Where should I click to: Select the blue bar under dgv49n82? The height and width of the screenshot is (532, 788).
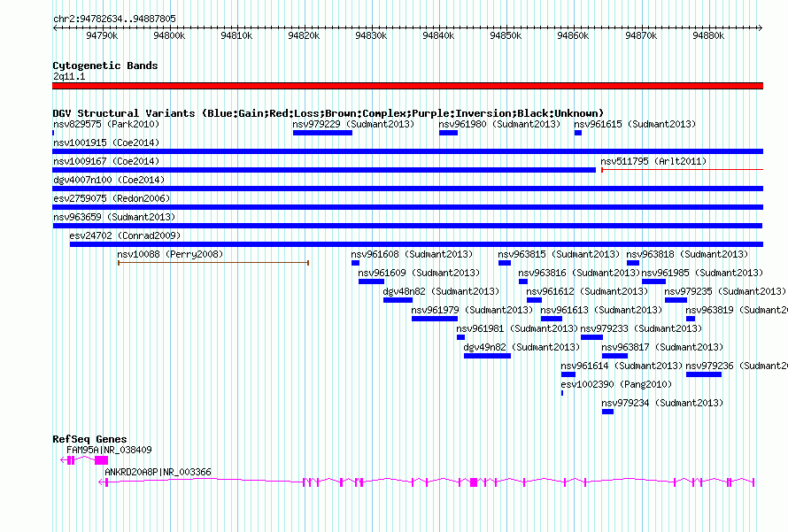[x=487, y=356]
